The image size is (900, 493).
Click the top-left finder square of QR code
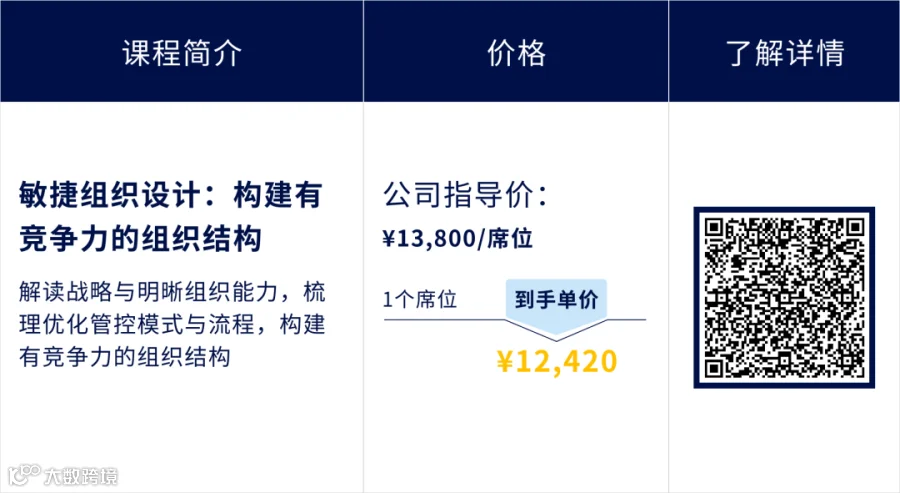[x=713, y=227]
